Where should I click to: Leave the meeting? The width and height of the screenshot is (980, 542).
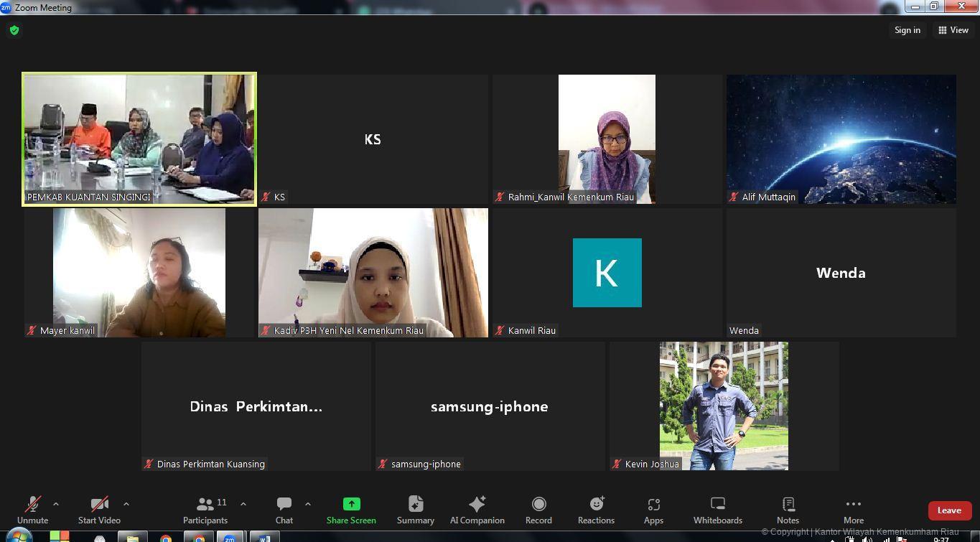pyautogui.click(x=948, y=510)
